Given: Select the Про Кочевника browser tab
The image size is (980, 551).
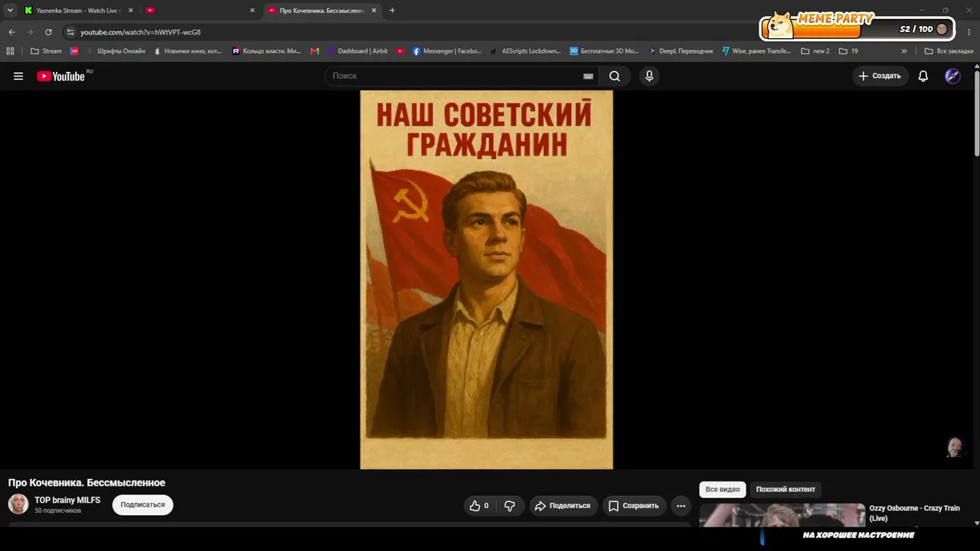Looking at the screenshot, I should pyautogui.click(x=322, y=11).
